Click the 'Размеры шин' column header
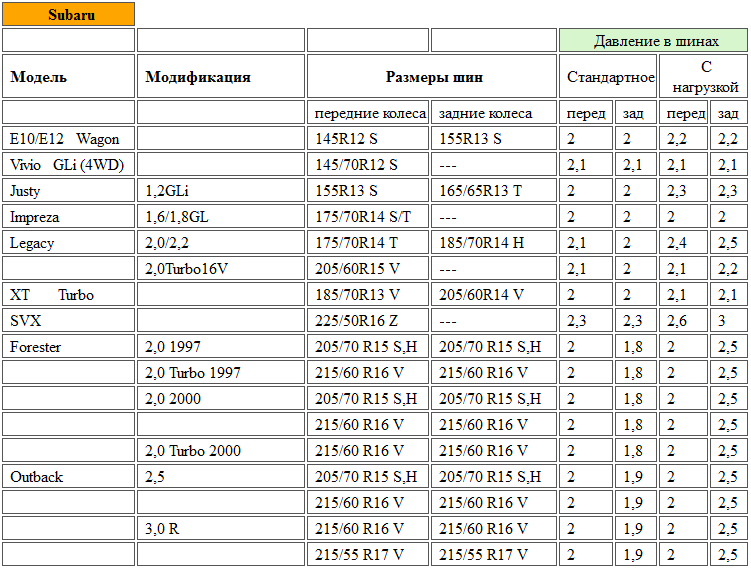 [432, 77]
